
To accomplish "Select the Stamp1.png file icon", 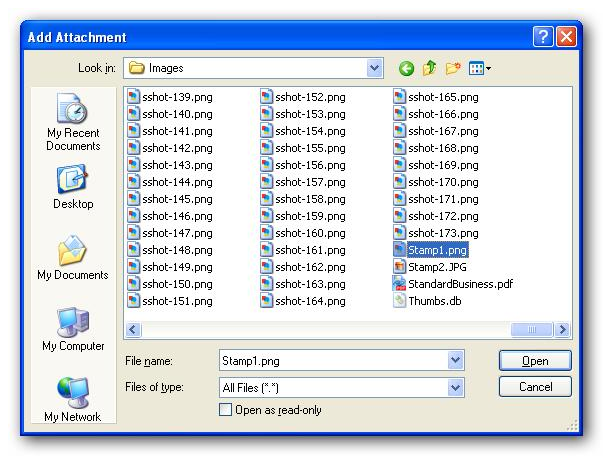I will click(399, 250).
